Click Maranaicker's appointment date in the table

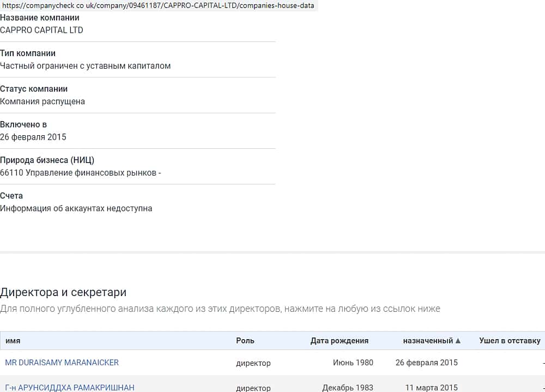pos(426,363)
